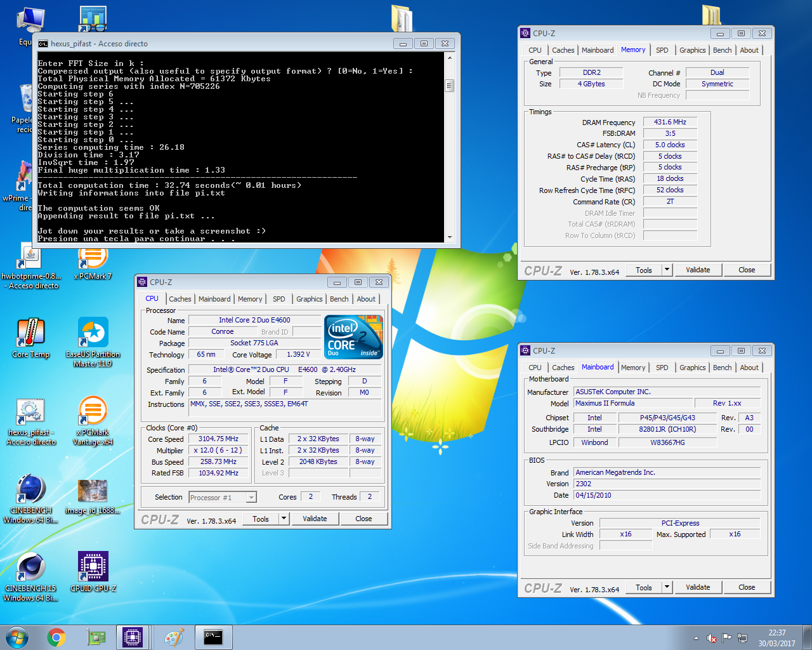Viewport: 812px width, 650px height.
Task: Click CPU-Z title icon in Memory window
Action: click(x=525, y=33)
